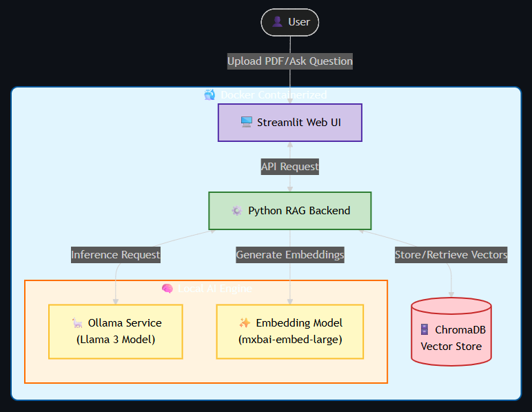Click the llama icon beside Ollama Service
The width and height of the screenshot is (532, 412).
[x=77, y=323]
